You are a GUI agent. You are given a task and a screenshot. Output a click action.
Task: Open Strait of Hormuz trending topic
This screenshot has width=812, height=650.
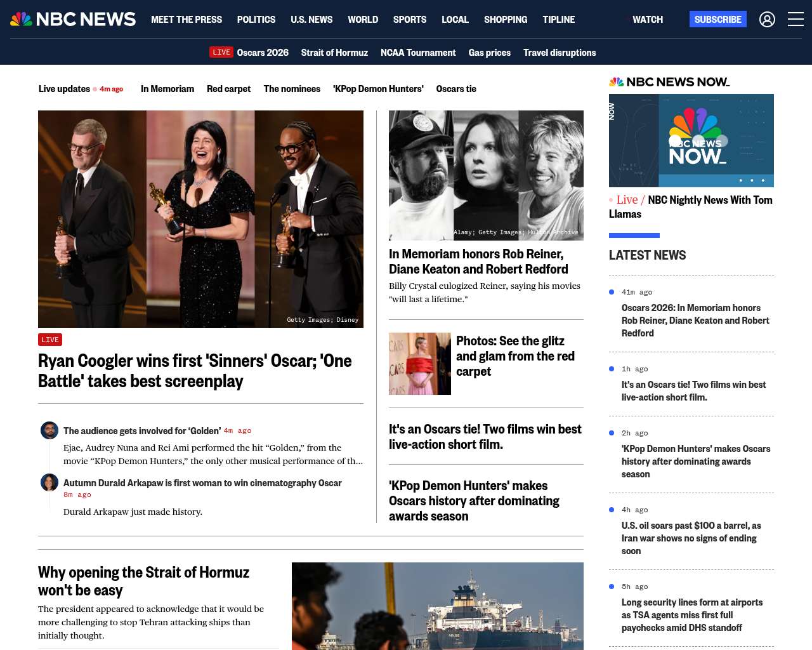click(334, 53)
